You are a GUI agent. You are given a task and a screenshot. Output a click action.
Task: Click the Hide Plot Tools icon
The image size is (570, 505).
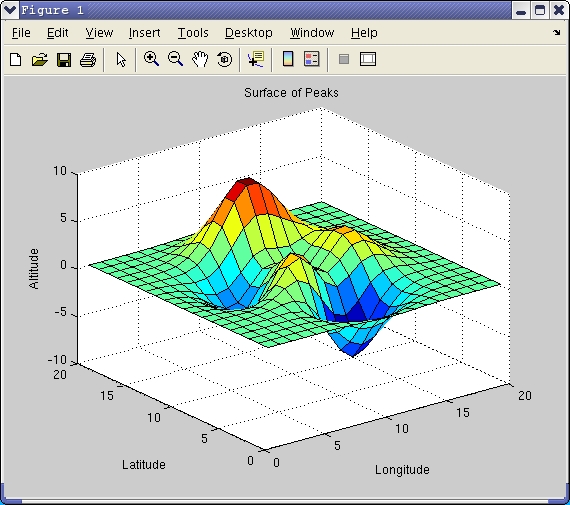point(344,59)
